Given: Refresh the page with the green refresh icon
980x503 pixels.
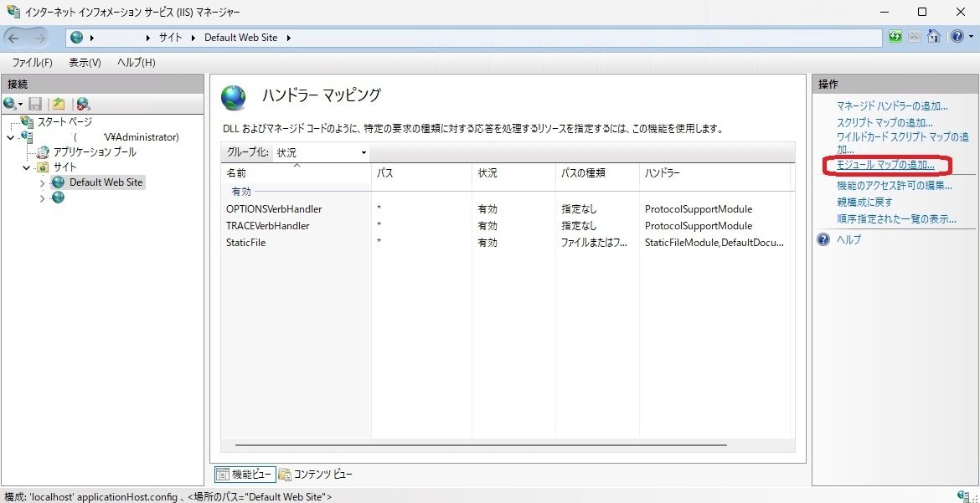Looking at the screenshot, I should point(895,37).
